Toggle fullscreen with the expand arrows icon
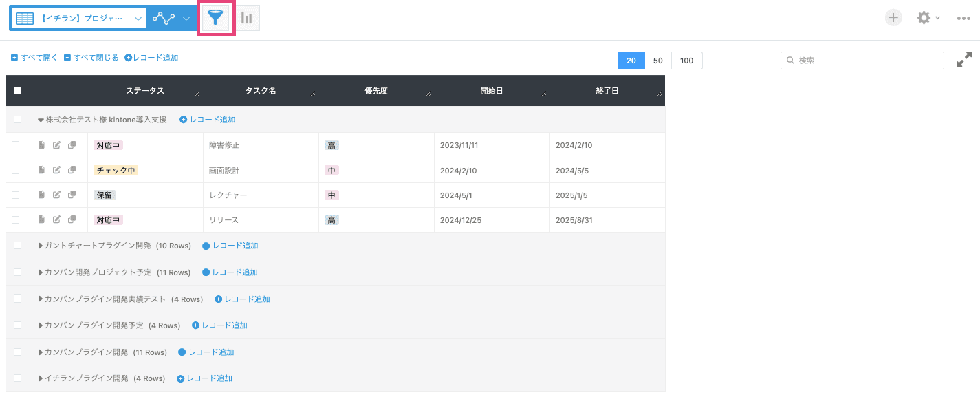980x397 pixels. tap(964, 60)
